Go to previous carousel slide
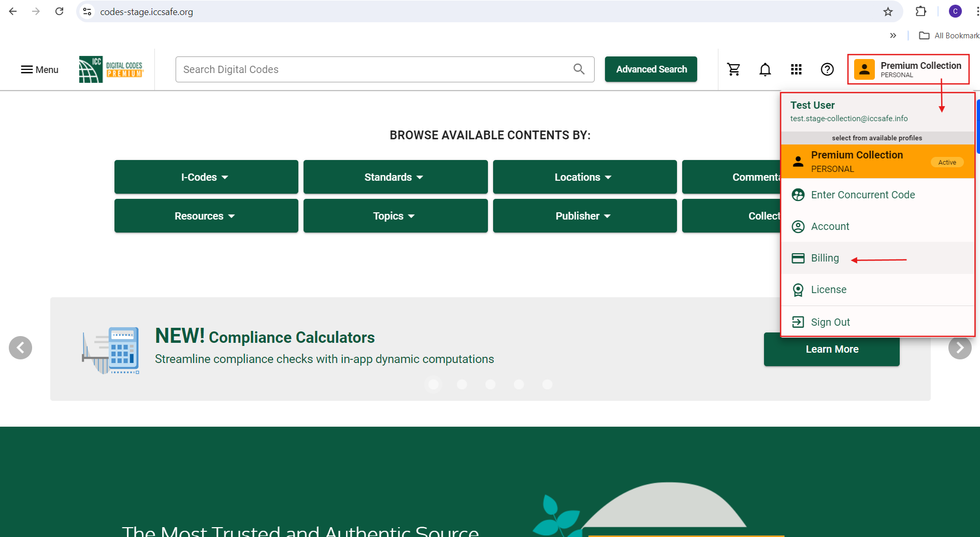980x537 pixels. point(20,348)
